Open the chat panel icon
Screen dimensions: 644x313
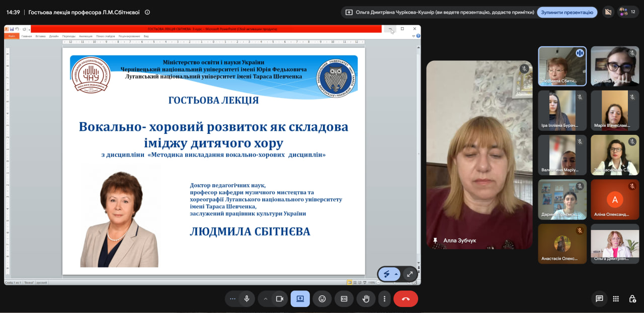point(599,298)
